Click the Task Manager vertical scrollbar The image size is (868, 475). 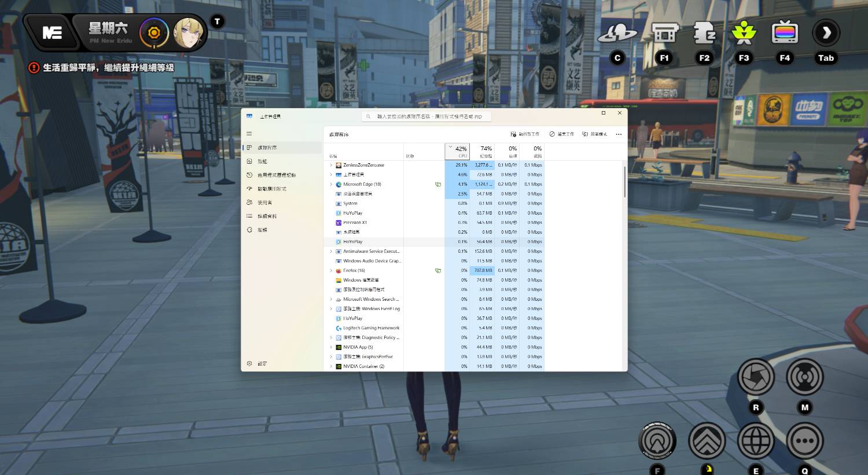click(x=624, y=182)
